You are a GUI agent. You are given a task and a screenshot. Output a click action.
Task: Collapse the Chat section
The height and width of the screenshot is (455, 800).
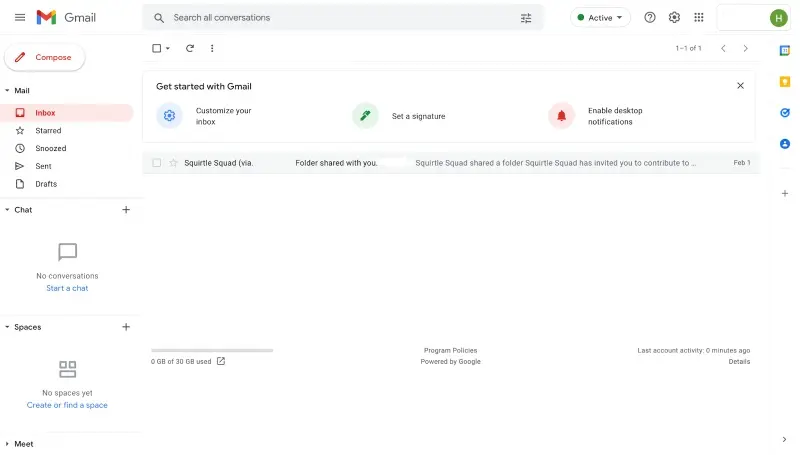tap(7, 210)
